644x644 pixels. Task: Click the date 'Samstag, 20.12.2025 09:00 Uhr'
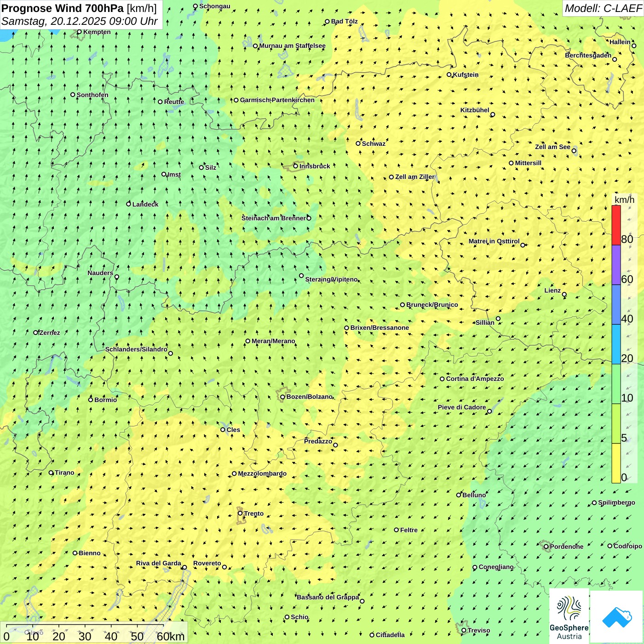click(80, 22)
